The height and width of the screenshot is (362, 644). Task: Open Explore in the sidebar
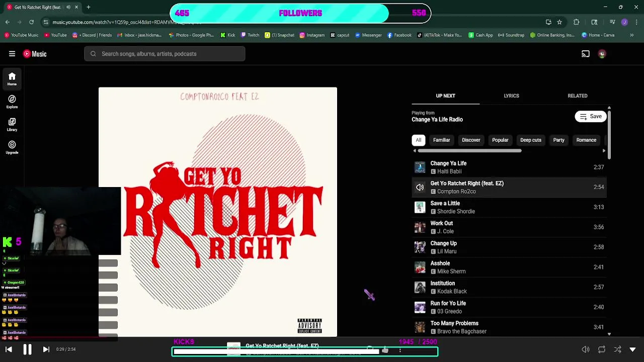click(x=12, y=102)
